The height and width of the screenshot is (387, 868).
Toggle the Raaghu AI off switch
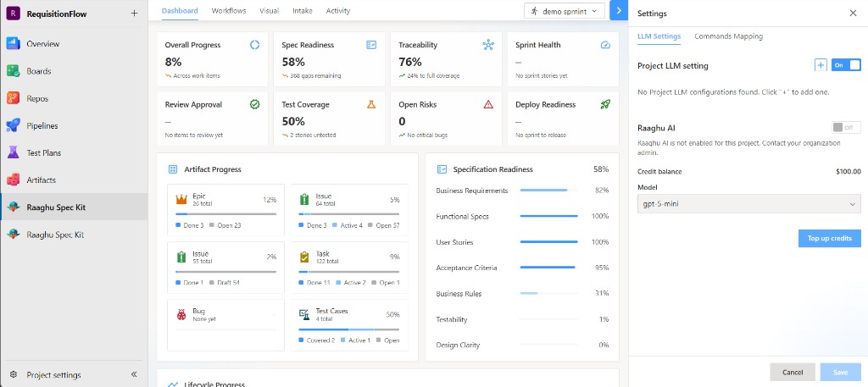pos(846,128)
